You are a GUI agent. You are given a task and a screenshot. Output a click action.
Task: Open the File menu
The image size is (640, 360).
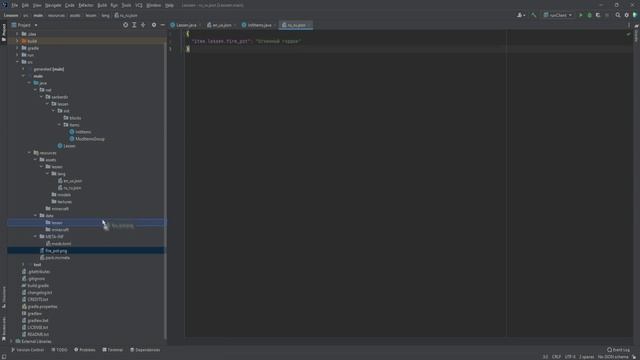click(x=15, y=5)
